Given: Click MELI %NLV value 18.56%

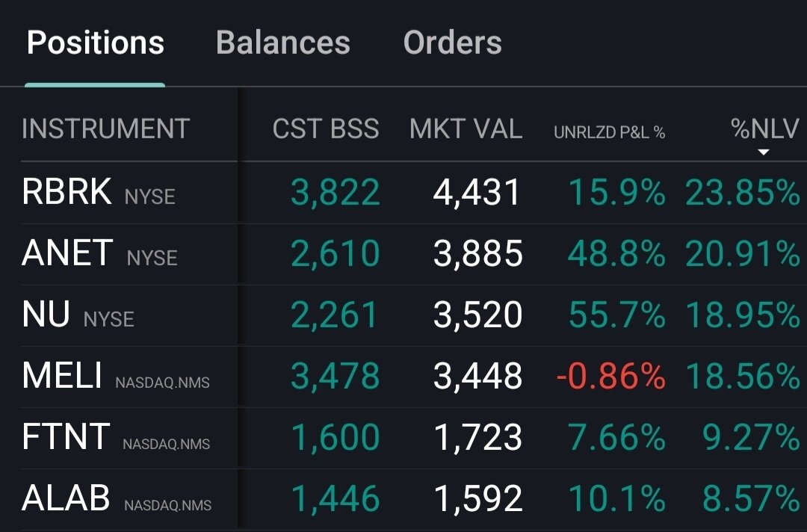Looking at the screenshot, I should tap(743, 376).
